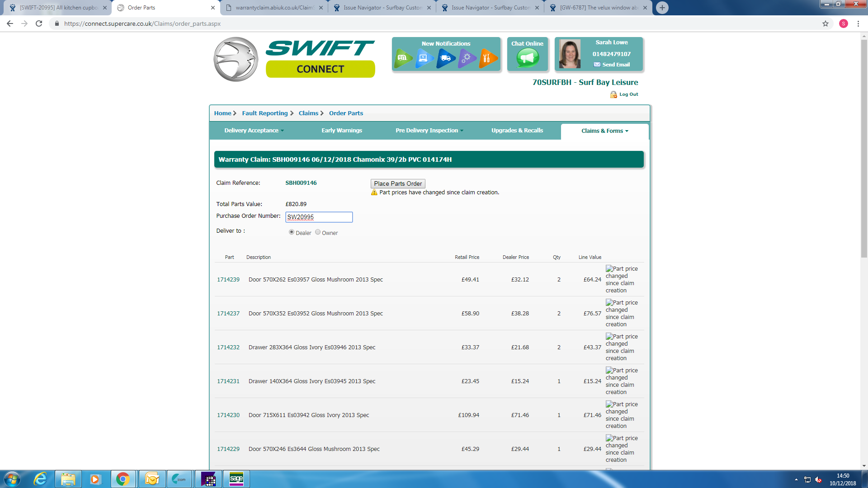Open the delivery truck notification icon

tap(445, 58)
